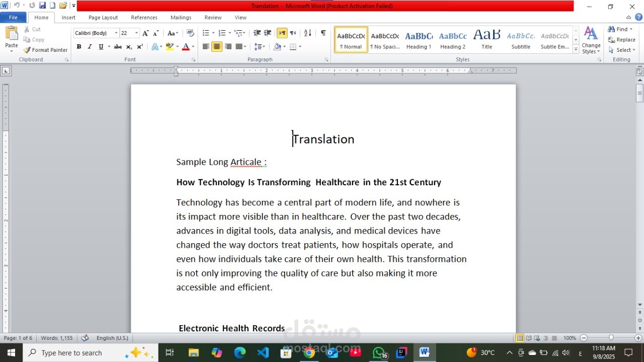The width and height of the screenshot is (644, 362).
Task: Switch to Print Layout view icon
Action: point(520,338)
